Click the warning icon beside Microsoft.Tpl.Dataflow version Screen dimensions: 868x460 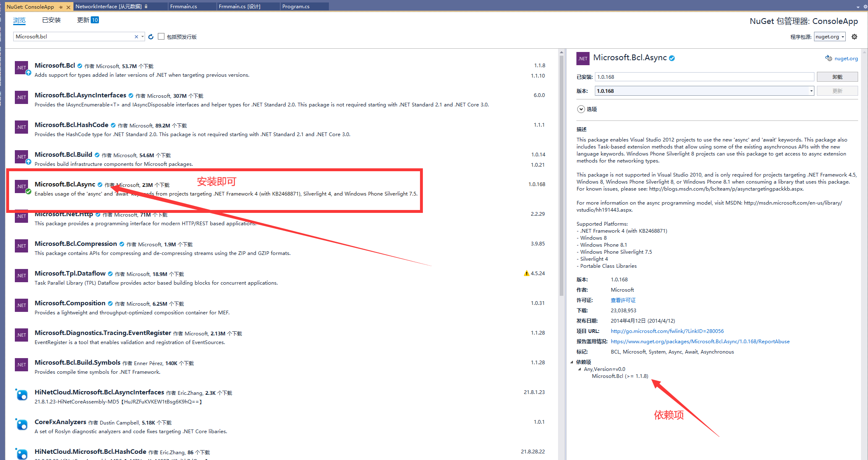pyautogui.click(x=526, y=273)
